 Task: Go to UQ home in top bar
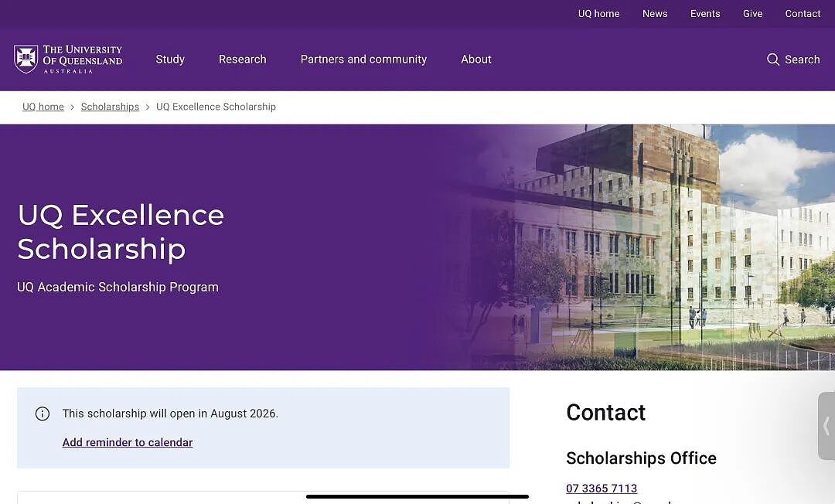click(598, 14)
